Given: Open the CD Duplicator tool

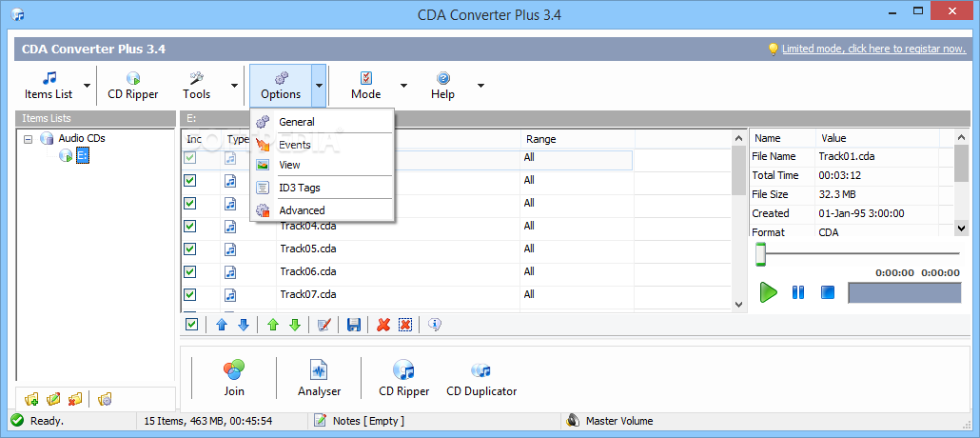Looking at the screenshot, I should point(481,378).
